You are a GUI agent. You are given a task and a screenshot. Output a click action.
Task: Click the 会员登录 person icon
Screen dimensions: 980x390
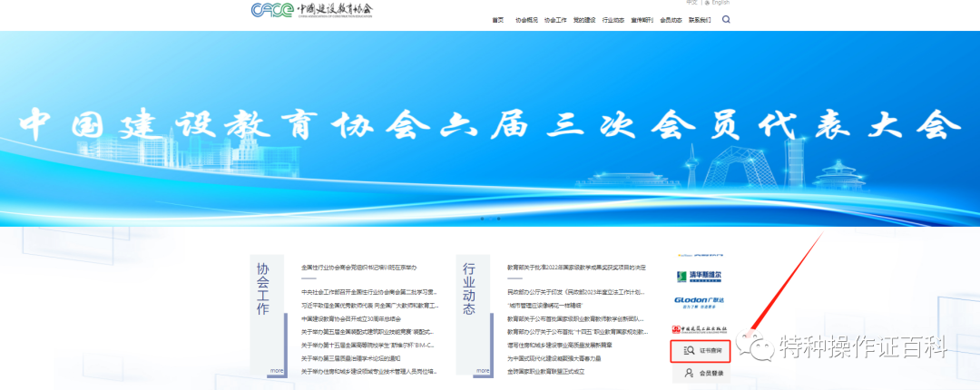(x=690, y=373)
